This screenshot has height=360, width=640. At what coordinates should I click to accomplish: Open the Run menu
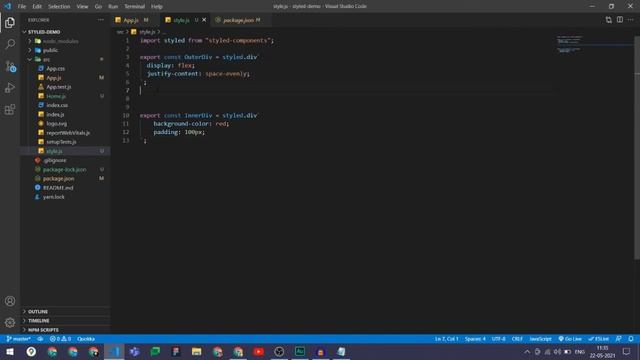pyautogui.click(x=113, y=7)
